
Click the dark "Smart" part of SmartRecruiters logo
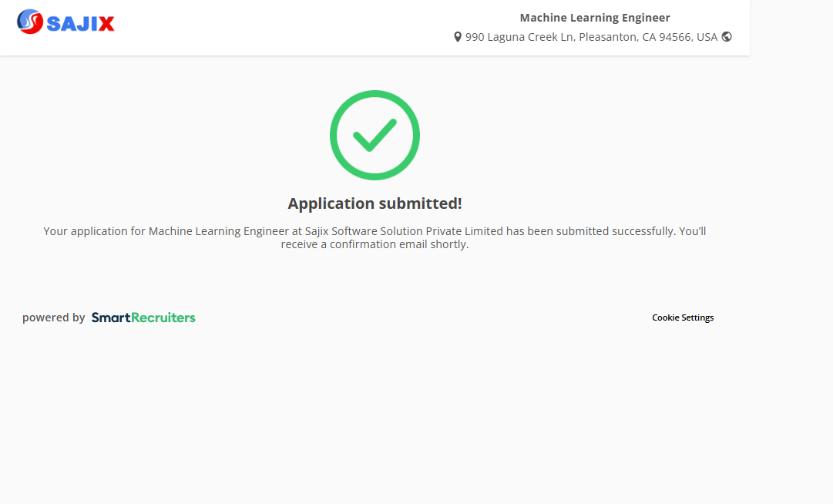[111, 318]
